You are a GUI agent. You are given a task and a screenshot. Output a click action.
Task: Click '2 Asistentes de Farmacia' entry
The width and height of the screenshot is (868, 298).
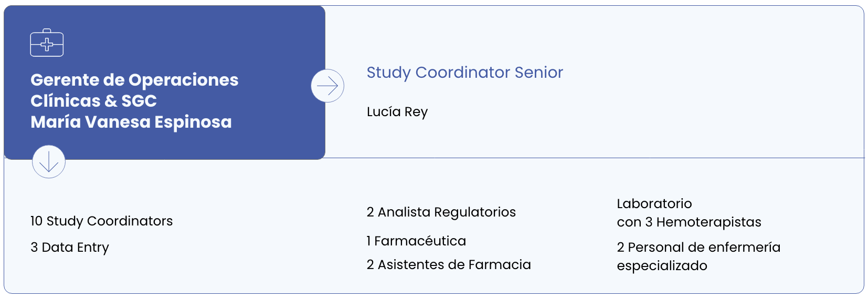click(449, 264)
